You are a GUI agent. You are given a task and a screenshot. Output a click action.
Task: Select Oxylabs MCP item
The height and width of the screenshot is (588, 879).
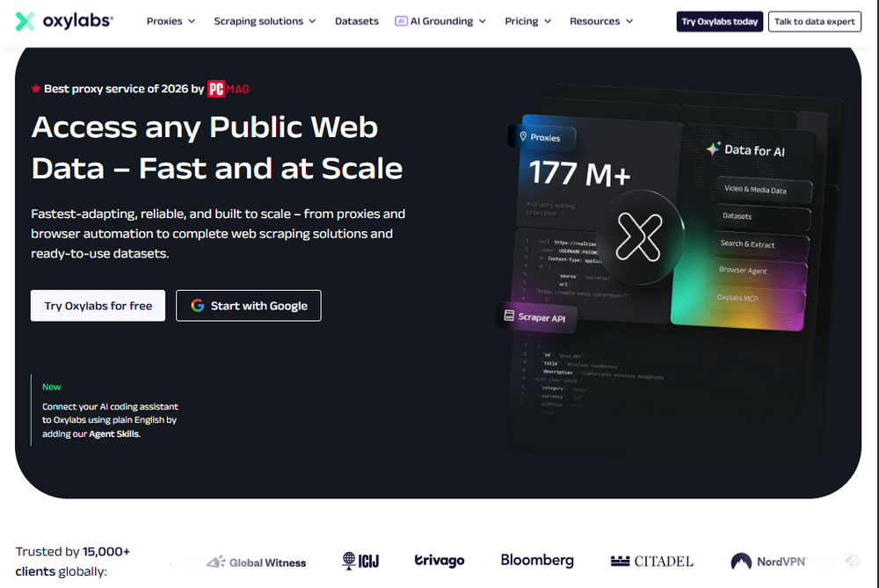click(758, 298)
